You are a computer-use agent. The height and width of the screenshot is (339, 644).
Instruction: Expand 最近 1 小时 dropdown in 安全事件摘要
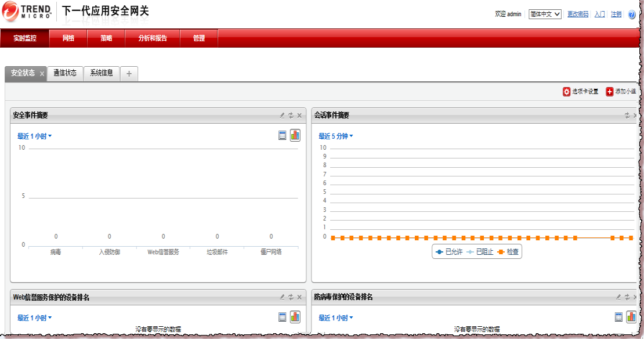tap(34, 136)
